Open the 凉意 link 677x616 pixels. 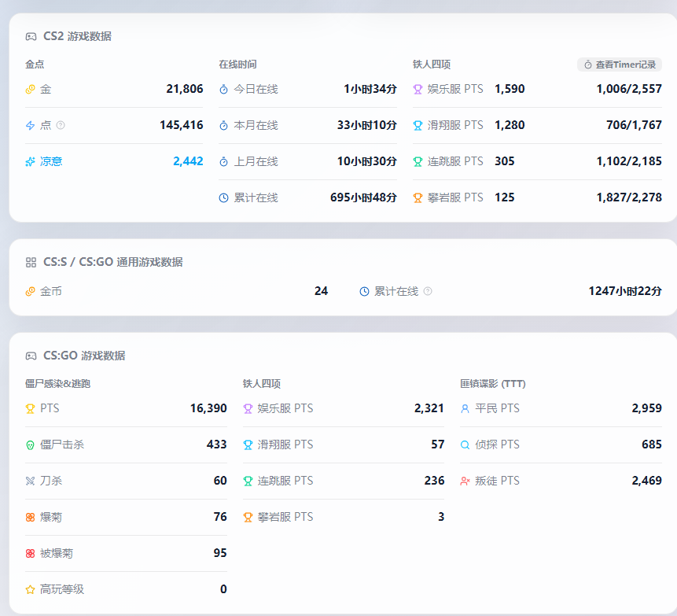pos(51,161)
